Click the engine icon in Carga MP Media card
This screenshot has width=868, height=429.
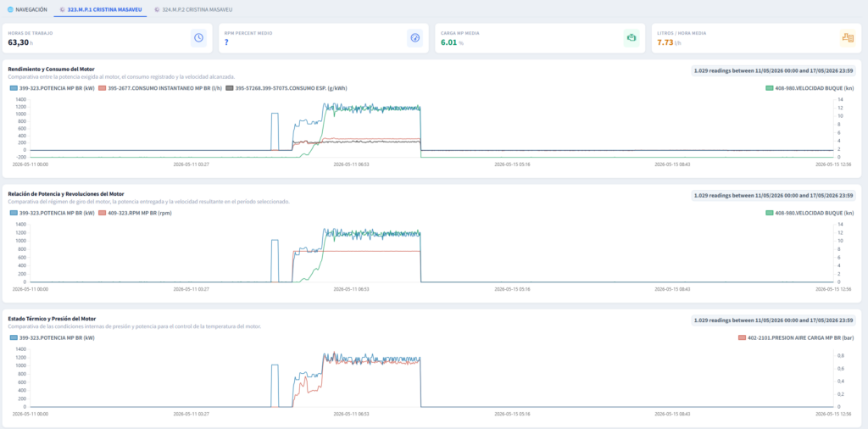[631, 37]
